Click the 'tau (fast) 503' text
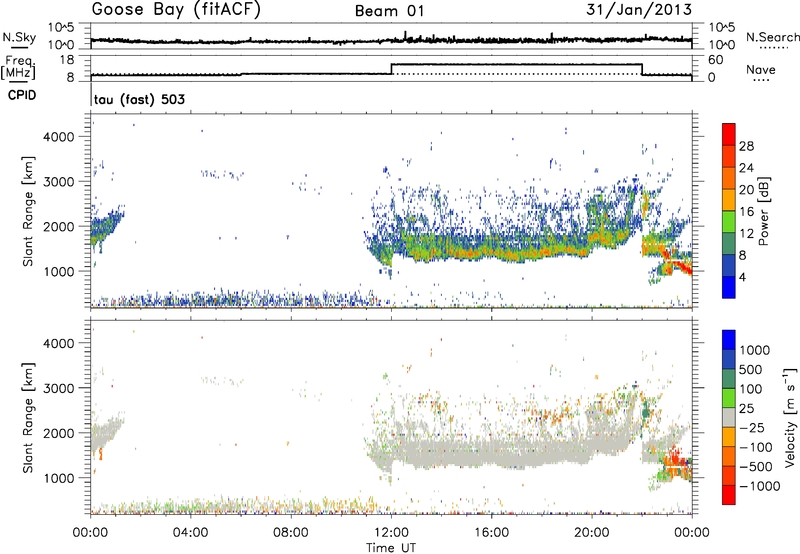 (139, 99)
